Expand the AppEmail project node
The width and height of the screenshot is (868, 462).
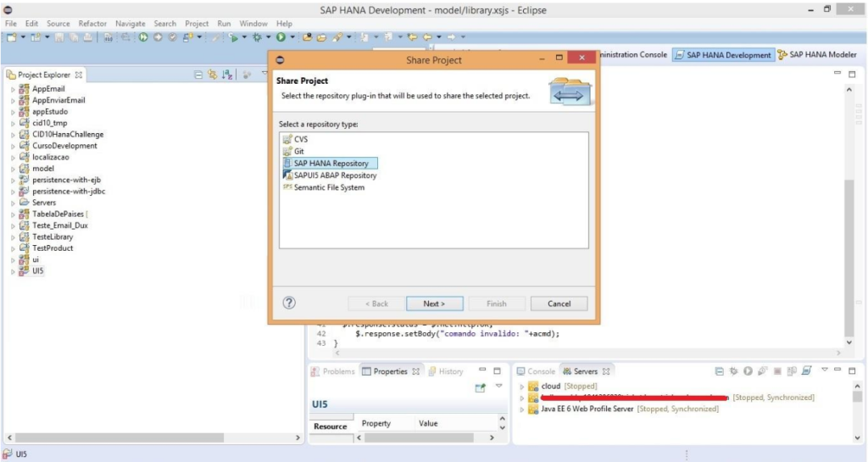point(13,89)
